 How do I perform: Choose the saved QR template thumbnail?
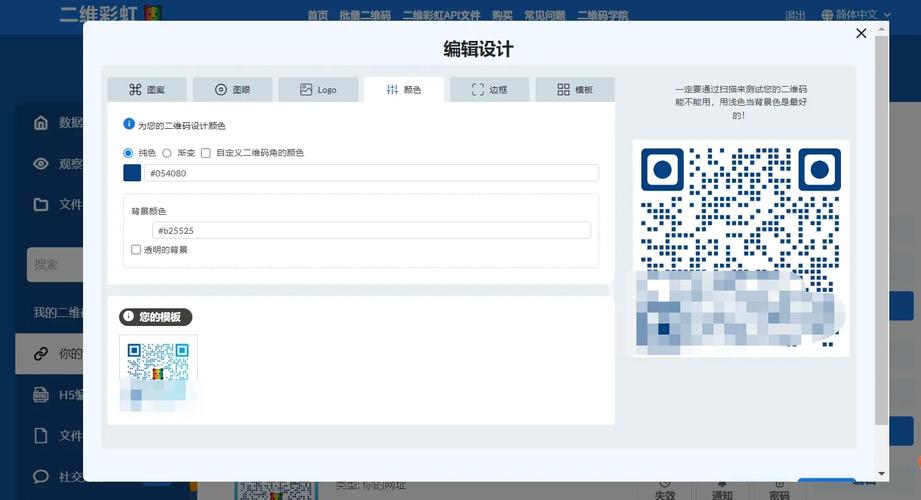coord(159,373)
